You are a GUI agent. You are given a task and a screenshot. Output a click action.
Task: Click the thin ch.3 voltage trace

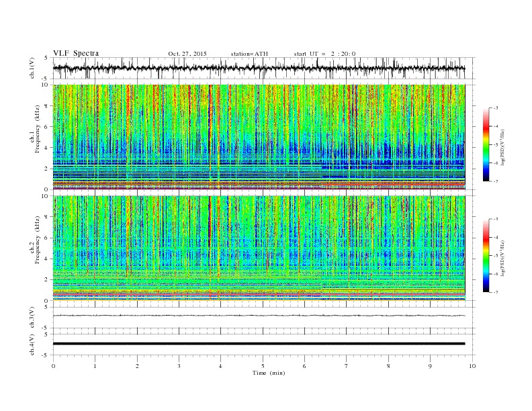[259, 316]
